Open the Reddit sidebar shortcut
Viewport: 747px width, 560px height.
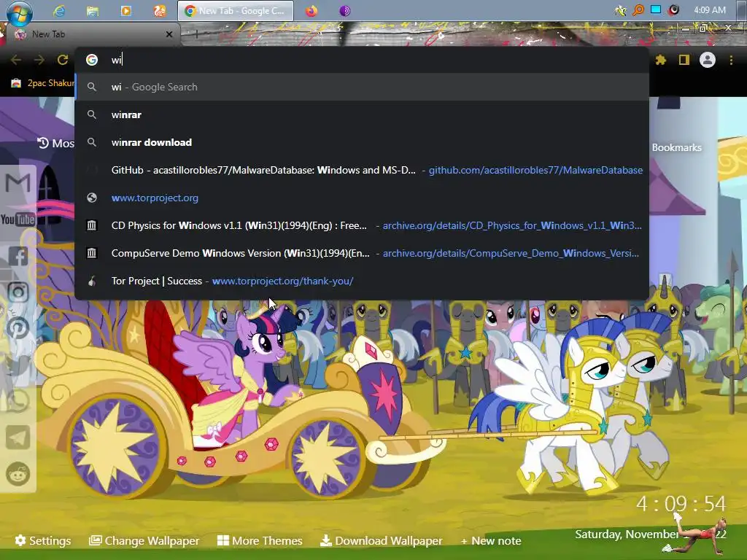[18, 474]
